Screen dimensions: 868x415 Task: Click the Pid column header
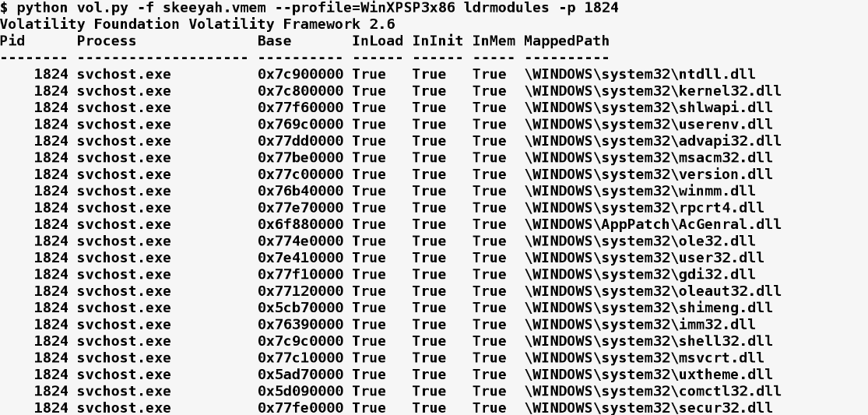(12, 41)
